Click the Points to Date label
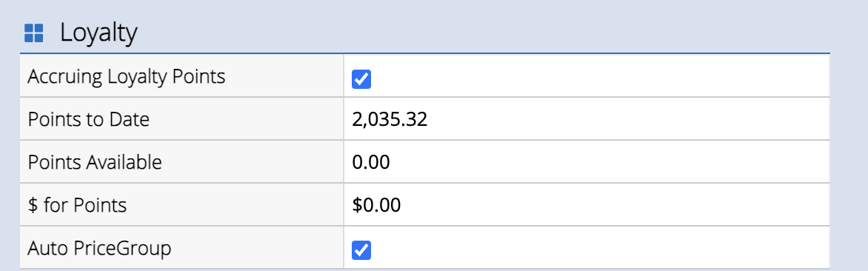868x271 pixels. pyautogui.click(x=89, y=119)
